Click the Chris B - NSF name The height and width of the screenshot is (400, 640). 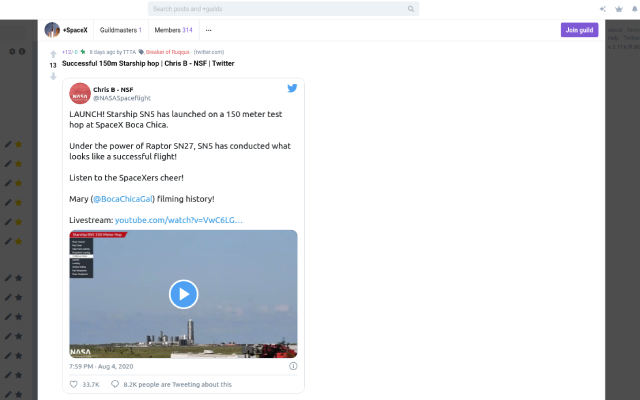point(113,90)
